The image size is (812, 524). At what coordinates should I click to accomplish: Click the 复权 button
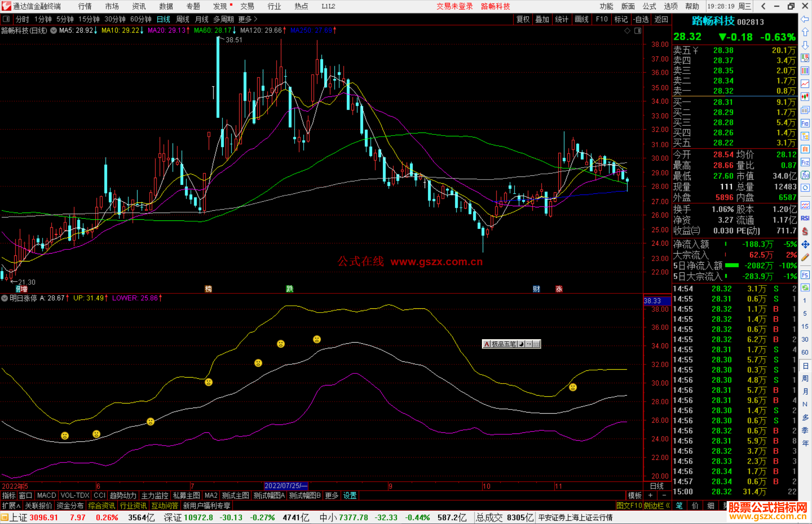point(523,19)
